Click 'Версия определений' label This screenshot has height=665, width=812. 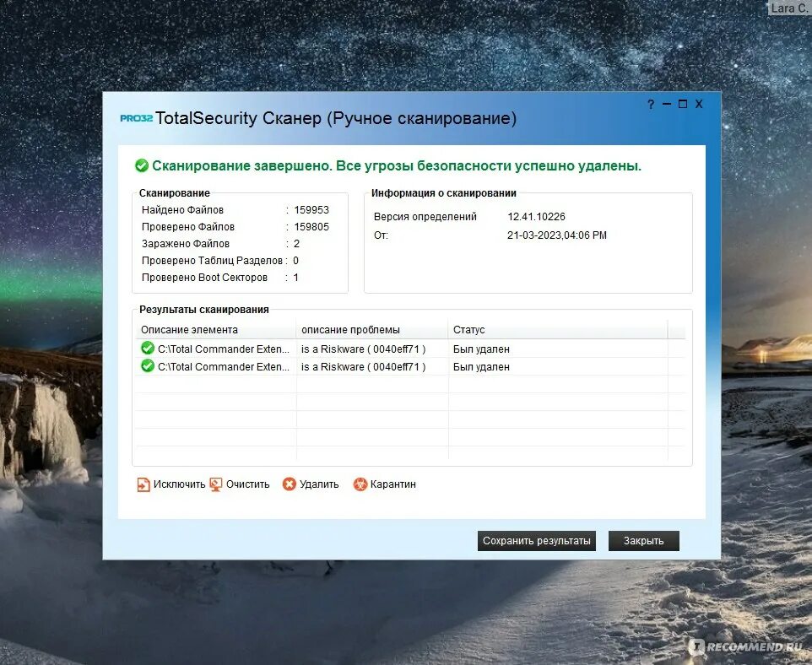(425, 217)
